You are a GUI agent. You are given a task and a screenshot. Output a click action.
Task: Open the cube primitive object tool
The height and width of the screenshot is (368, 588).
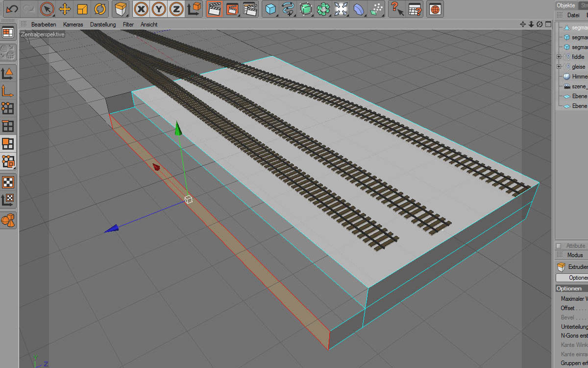tap(270, 9)
